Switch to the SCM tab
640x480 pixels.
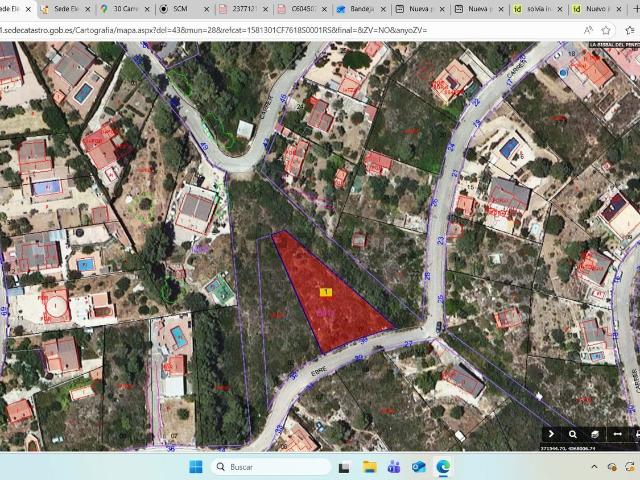click(179, 9)
